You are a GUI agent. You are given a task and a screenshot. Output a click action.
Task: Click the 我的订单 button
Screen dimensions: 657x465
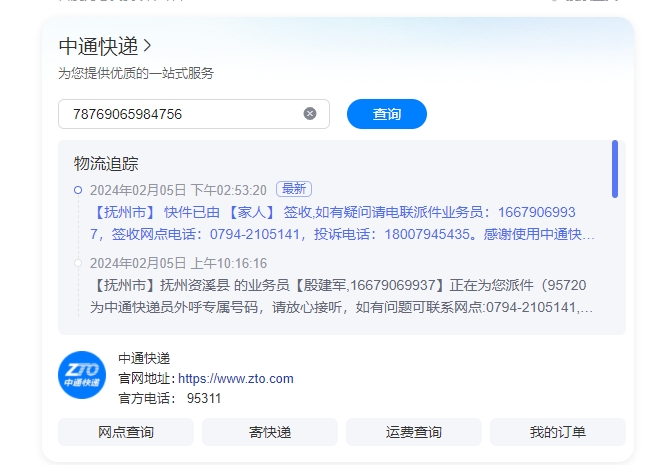tap(558, 432)
